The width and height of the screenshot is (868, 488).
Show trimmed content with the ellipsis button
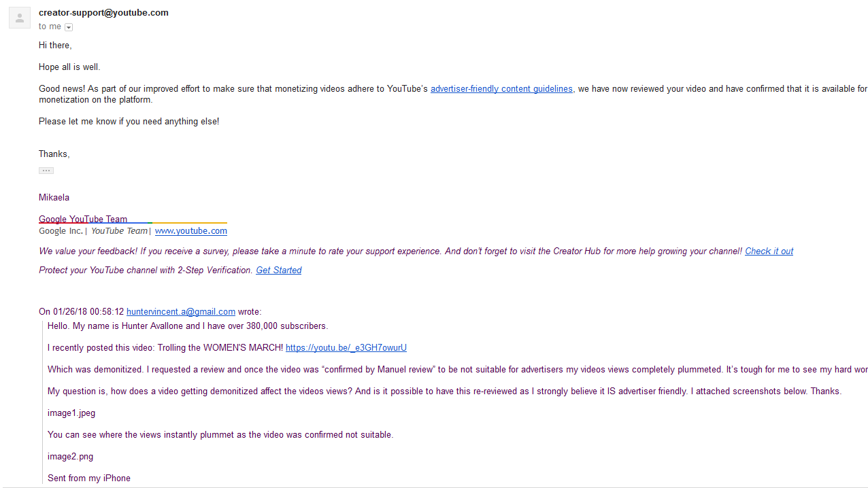46,171
